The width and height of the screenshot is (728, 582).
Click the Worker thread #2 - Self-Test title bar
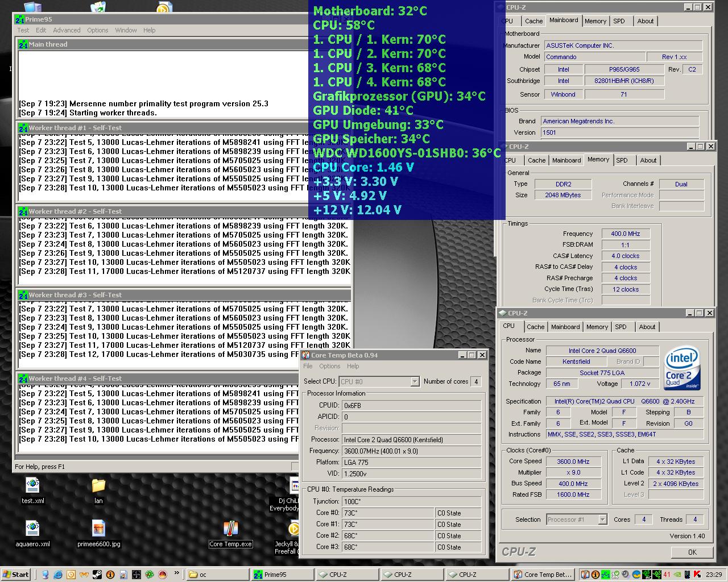click(x=184, y=211)
